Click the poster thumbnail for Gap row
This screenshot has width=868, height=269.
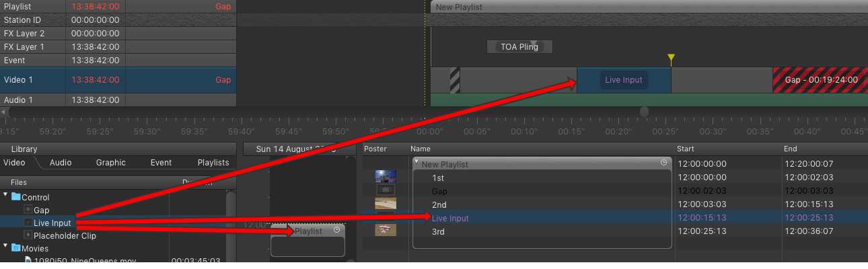tap(386, 190)
